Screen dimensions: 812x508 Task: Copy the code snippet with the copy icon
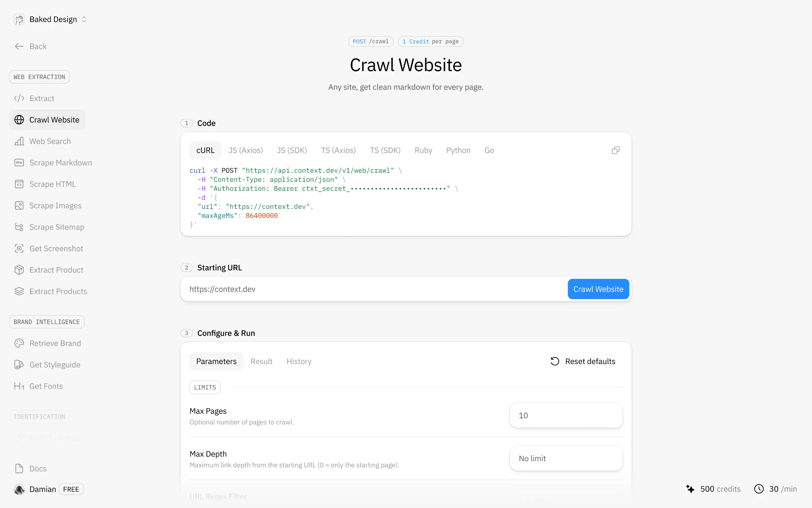click(615, 150)
